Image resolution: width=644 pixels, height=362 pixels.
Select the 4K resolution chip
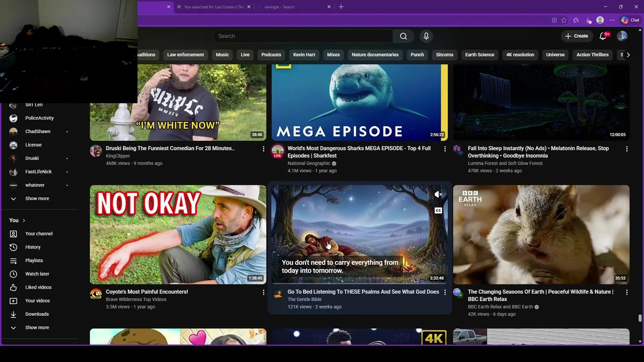[520, 55]
